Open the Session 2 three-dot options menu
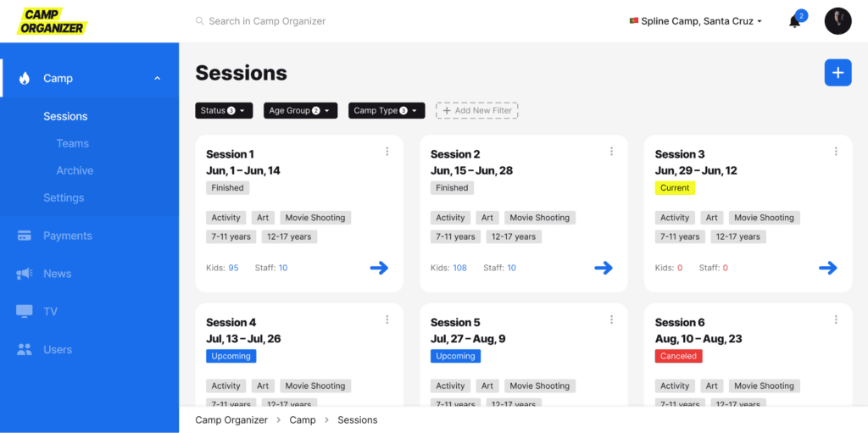868x433 pixels. pos(611,152)
